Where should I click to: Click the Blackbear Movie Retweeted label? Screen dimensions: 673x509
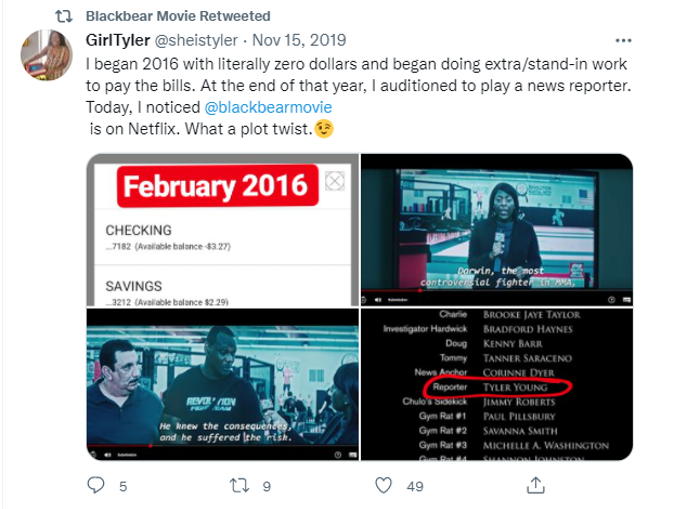click(178, 16)
